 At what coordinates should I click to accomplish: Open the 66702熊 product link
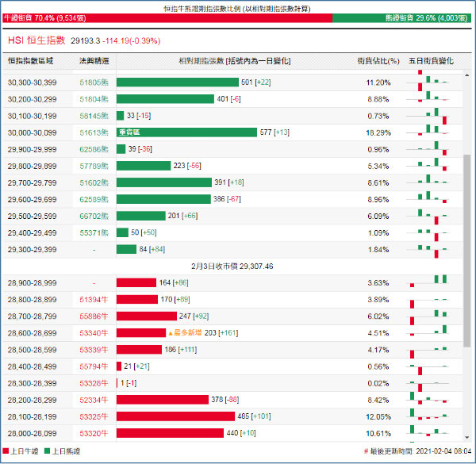click(x=94, y=216)
